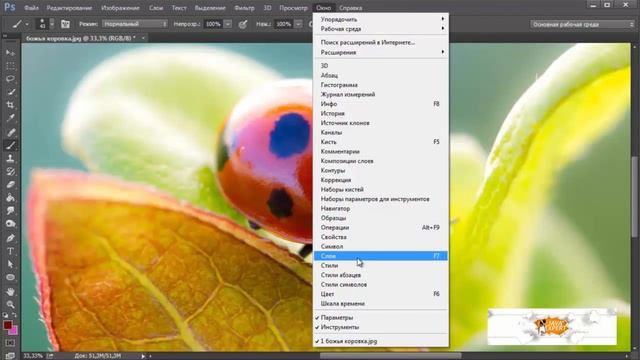This screenshot has width=640, height=360.
Task: Select the Hand tool
Action: click(x=10, y=291)
